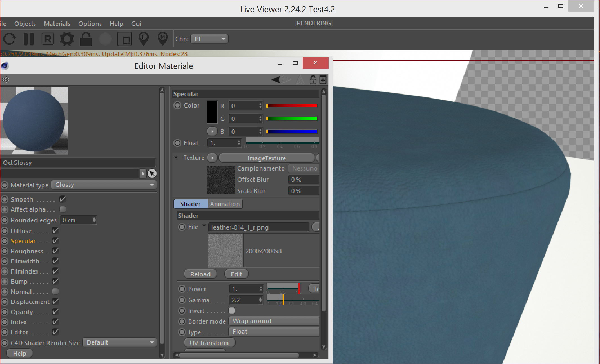
Task: Open render settings gear icon
Action: (x=67, y=39)
